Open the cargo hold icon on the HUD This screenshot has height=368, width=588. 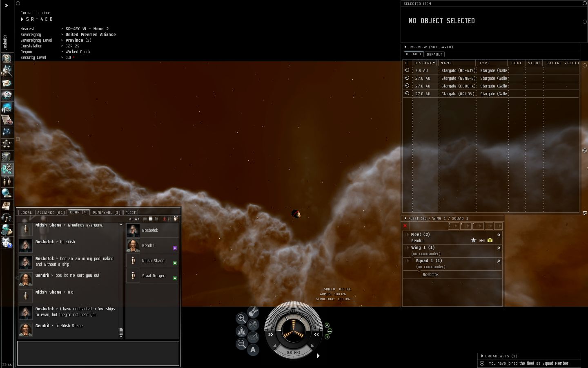tap(253, 312)
